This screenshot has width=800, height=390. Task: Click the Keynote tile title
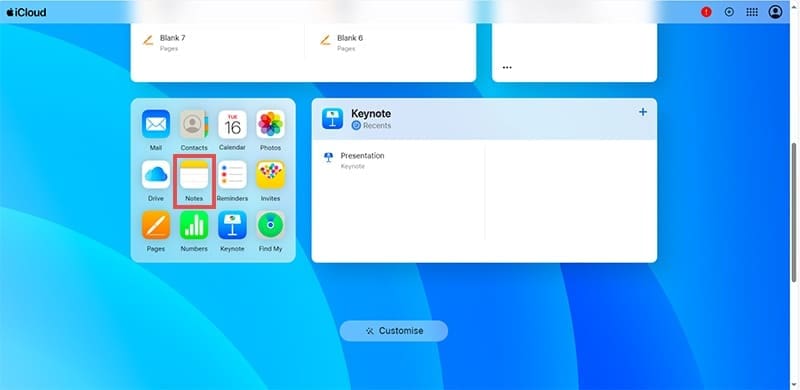[371, 114]
